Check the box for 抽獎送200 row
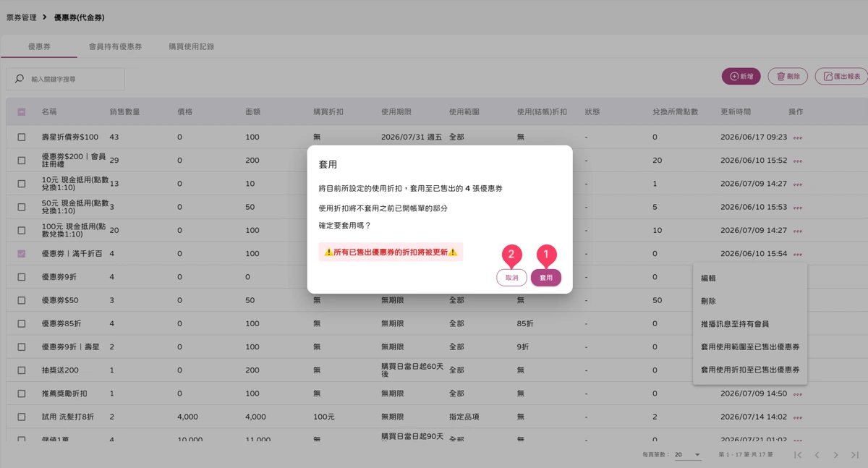Image resolution: width=868 pixels, height=468 pixels. tap(21, 370)
